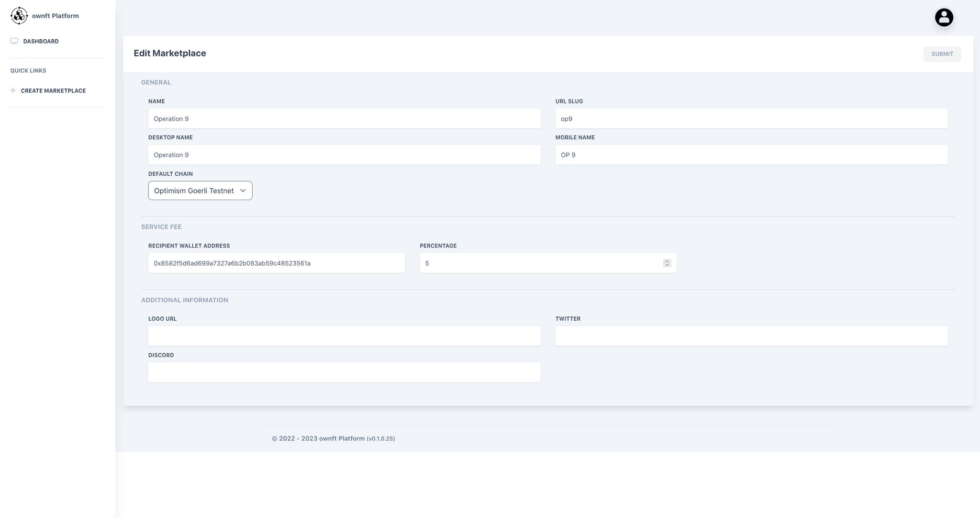
Task: Focus the Name input field
Action: coord(344,119)
